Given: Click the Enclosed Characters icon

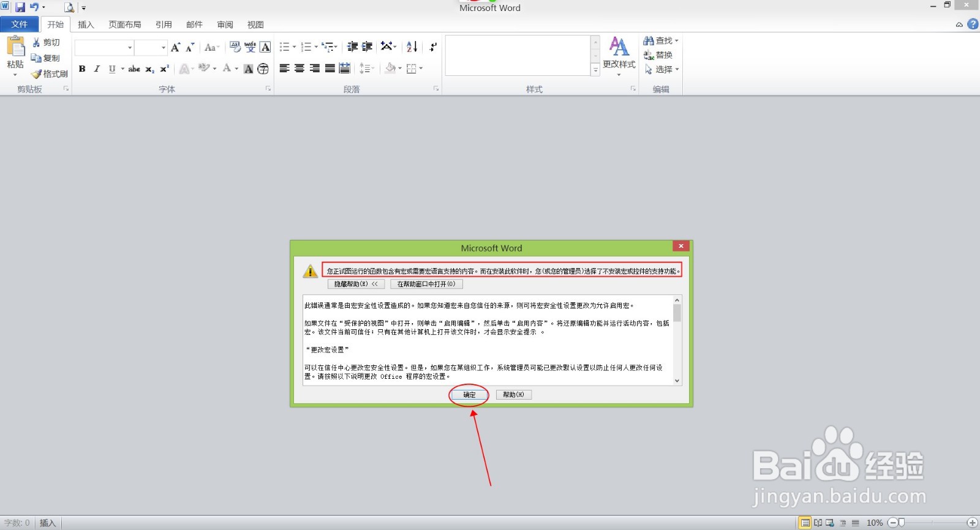Looking at the screenshot, I should click(x=263, y=69).
